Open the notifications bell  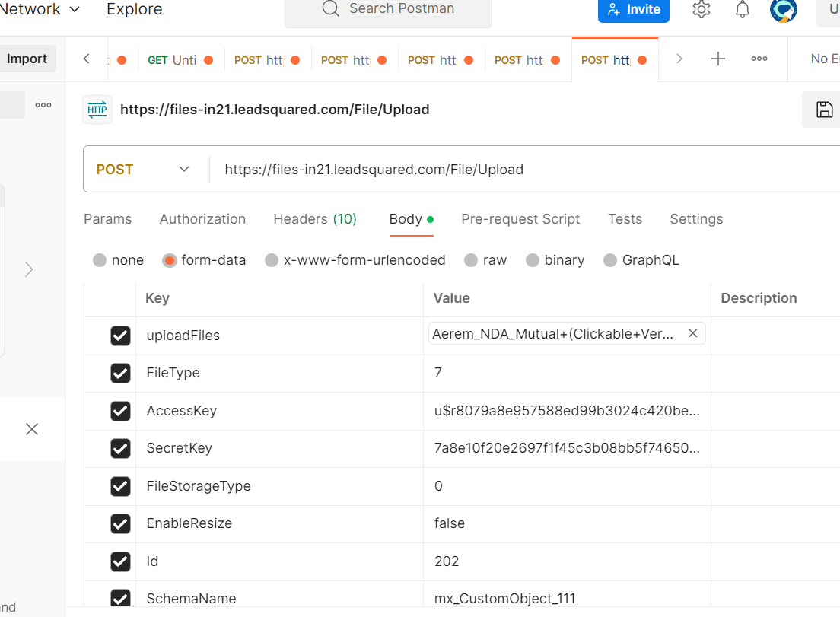742,10
